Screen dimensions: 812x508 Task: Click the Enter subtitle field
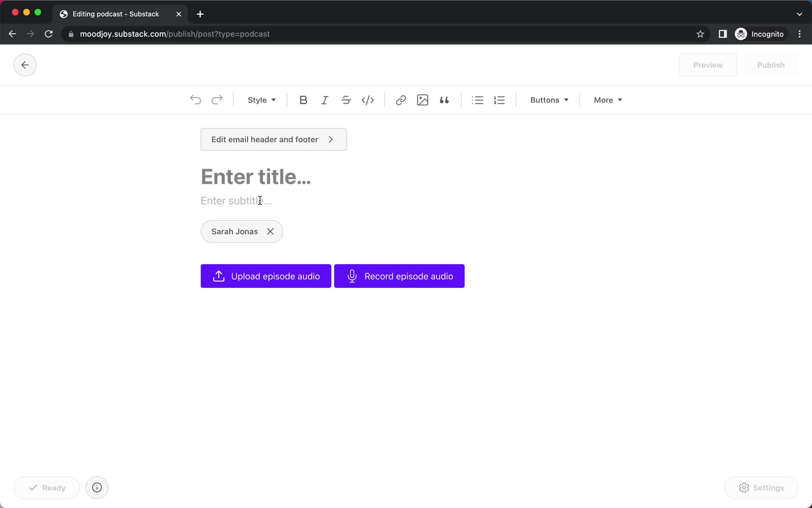[x=236, y=201]
